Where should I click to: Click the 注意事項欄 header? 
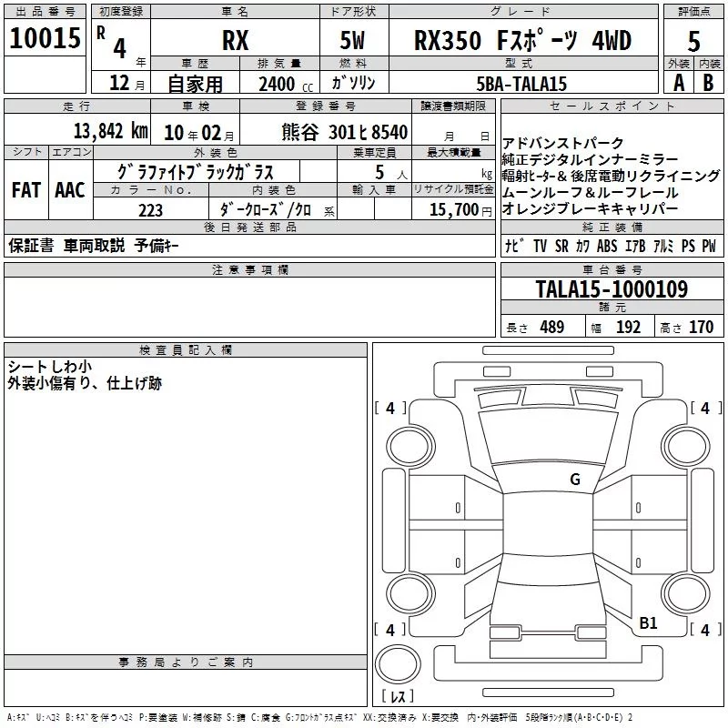tap(249, 269)
